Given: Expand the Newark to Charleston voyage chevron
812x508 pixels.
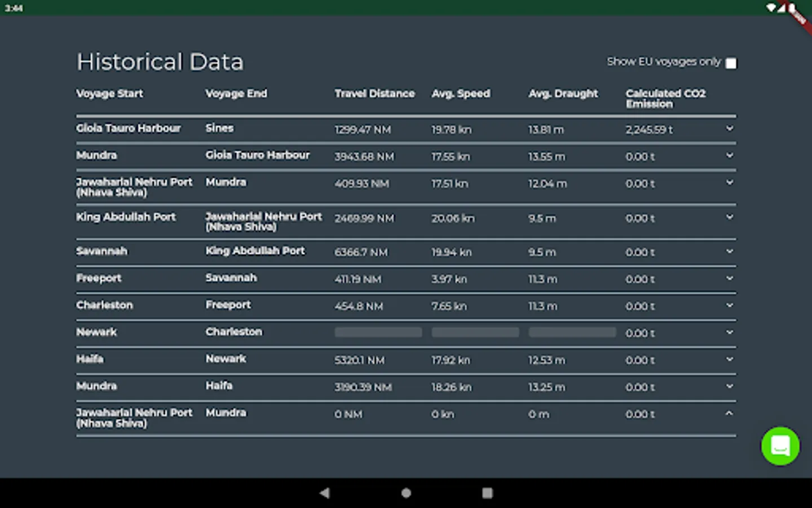Looking at the screenshot, I should (x=729, y=332).
